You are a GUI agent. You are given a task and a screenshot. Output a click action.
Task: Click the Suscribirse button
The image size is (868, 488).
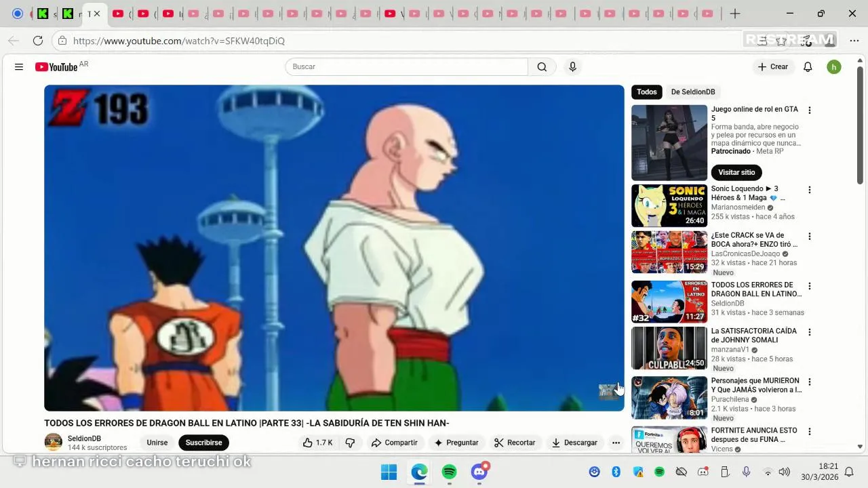[203, 443]
